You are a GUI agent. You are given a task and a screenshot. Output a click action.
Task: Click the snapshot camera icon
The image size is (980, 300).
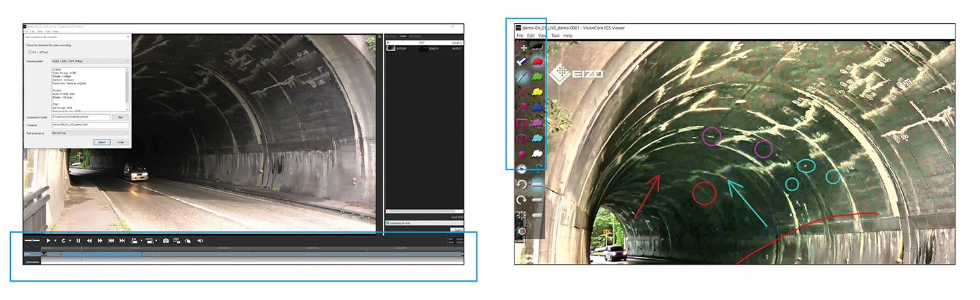(165, 241)
